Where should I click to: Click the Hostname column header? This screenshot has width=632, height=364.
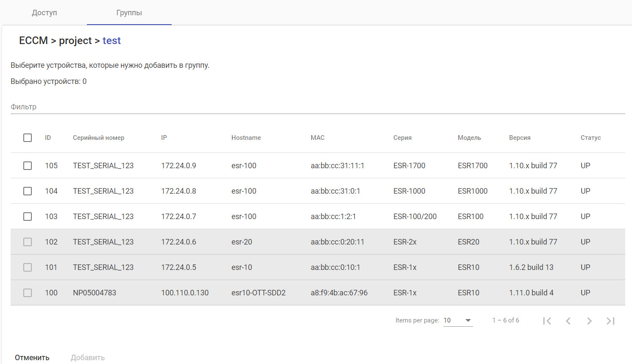246,138
